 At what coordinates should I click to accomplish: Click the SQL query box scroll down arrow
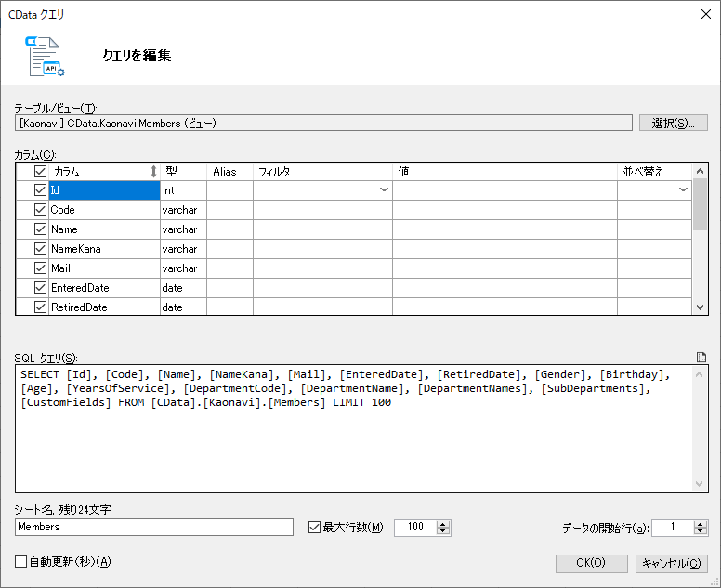click(x=700, y=484)
